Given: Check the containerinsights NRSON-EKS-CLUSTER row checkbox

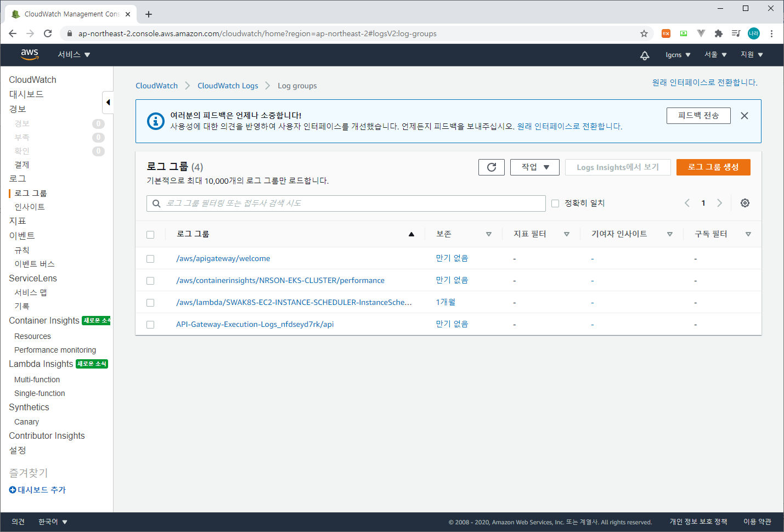Looking at the screenshot, I should click(150, 281).
